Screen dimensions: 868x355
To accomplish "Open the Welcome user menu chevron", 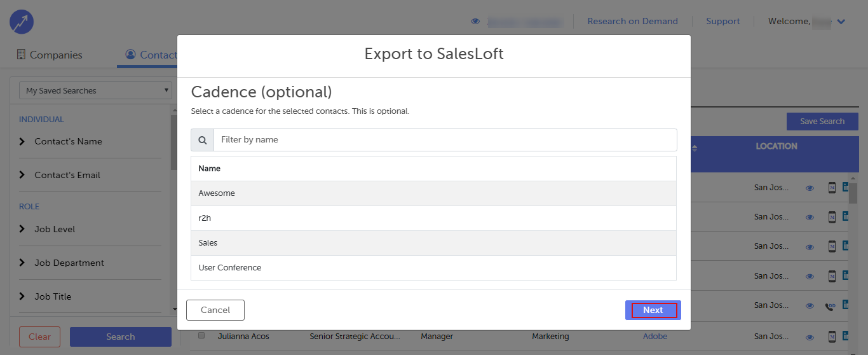I will coord(841,22).
